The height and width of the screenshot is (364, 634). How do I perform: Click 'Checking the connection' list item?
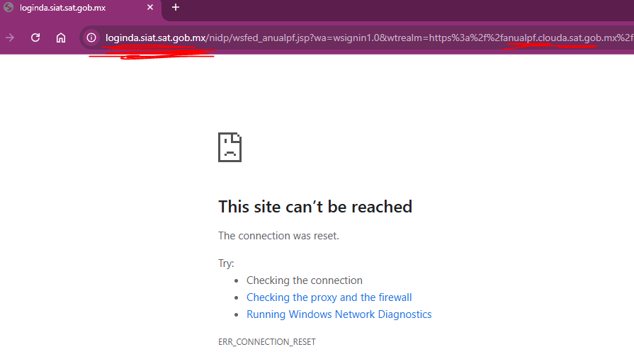point(305,280)
